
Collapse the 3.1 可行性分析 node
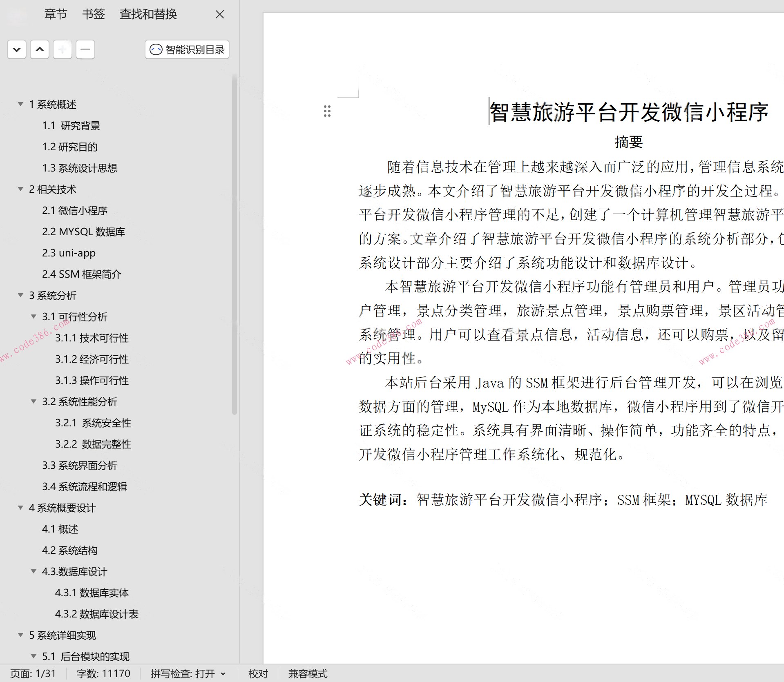[34, 317]
